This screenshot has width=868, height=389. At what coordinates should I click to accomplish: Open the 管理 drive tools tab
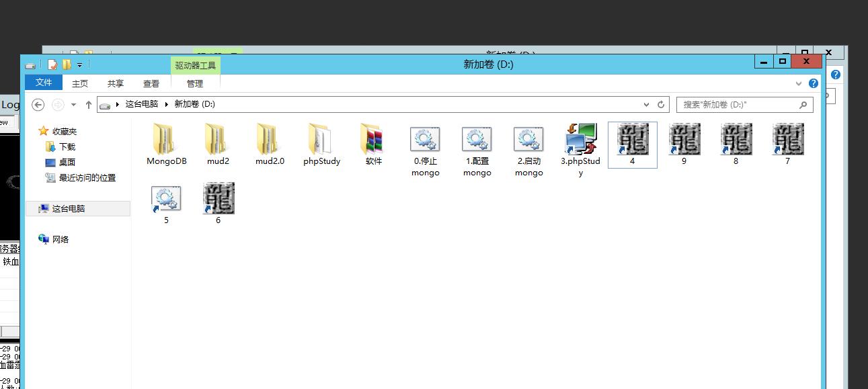coord(195,84)
